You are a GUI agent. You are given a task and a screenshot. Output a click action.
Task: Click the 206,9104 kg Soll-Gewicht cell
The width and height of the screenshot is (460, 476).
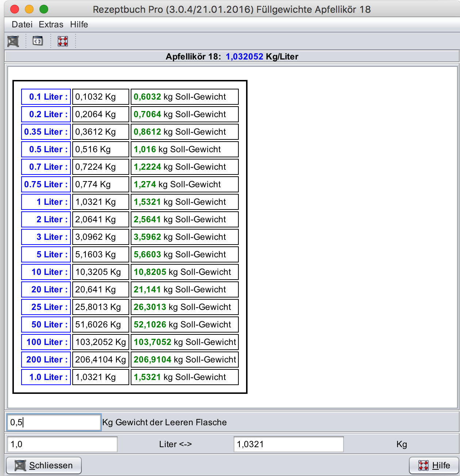[184, 360]
